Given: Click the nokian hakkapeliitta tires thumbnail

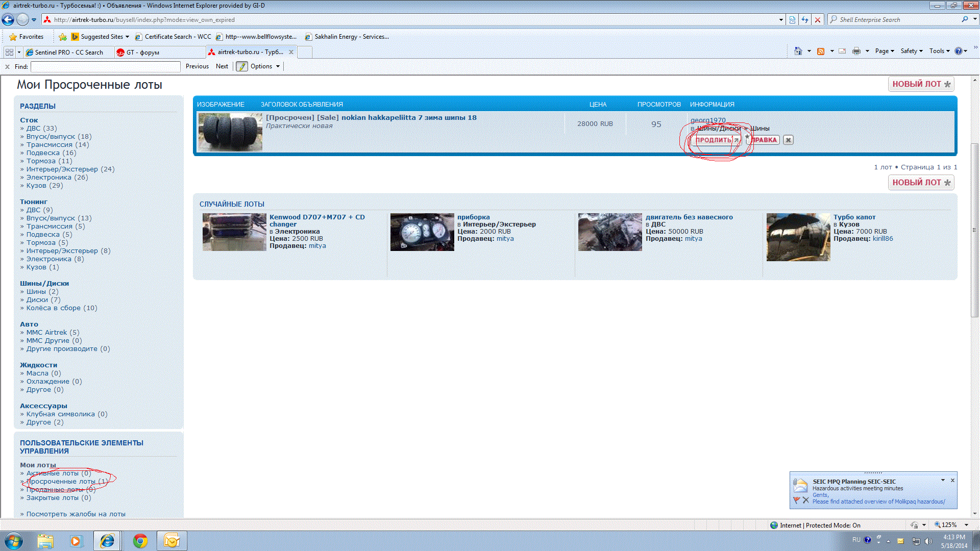Looking at the screenshot, I should (230, 132).
